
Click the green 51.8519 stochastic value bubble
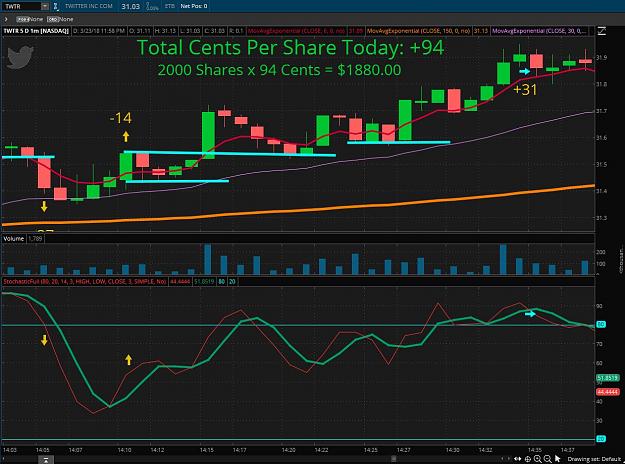(607, 377)
